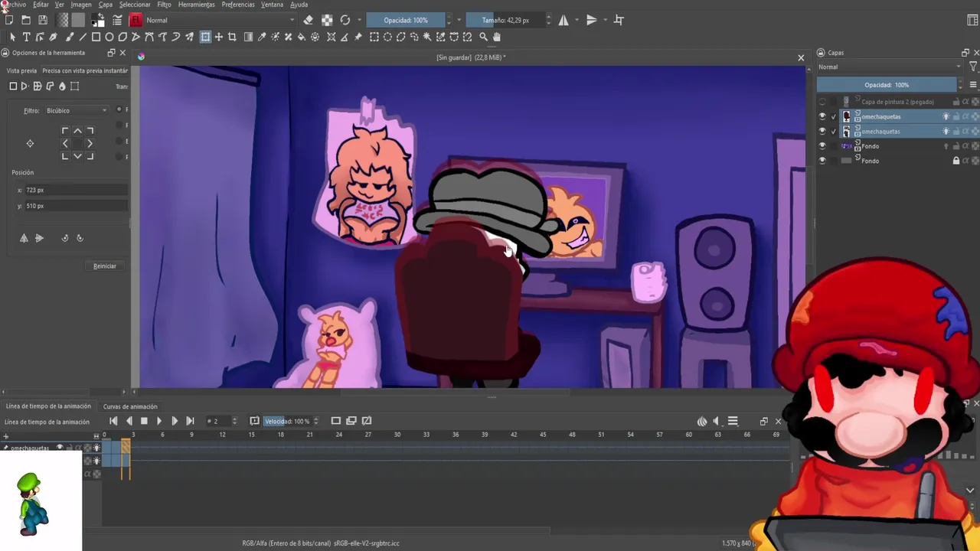Viewport: 980px width, 551px height.
Task: Open the Capas panel hamburger options menu
Action: [973, 85]
